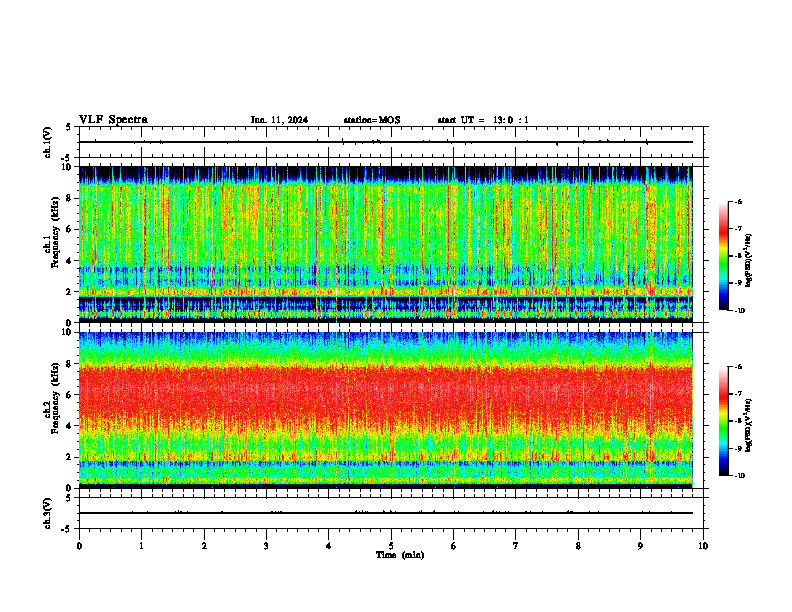The height and width of the screenshot is (612, 792).
Task: Click the time axis tick label "8"
Action: coord(578,546)
